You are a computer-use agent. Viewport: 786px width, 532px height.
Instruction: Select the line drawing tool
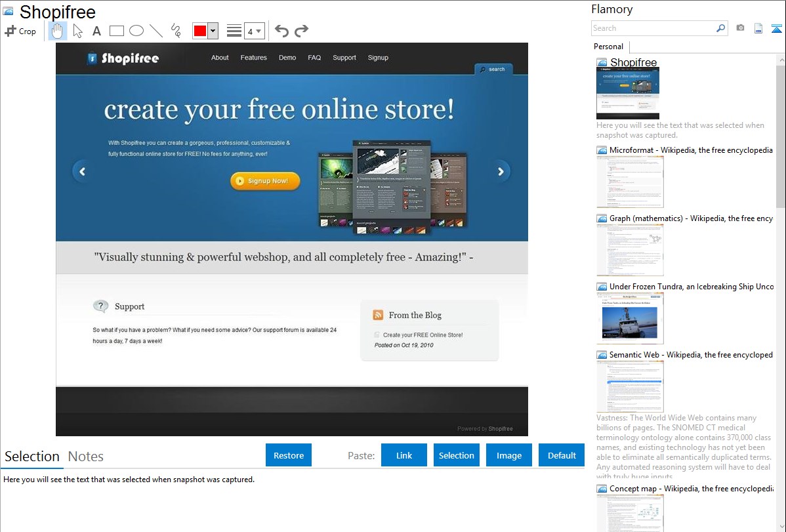156,31
